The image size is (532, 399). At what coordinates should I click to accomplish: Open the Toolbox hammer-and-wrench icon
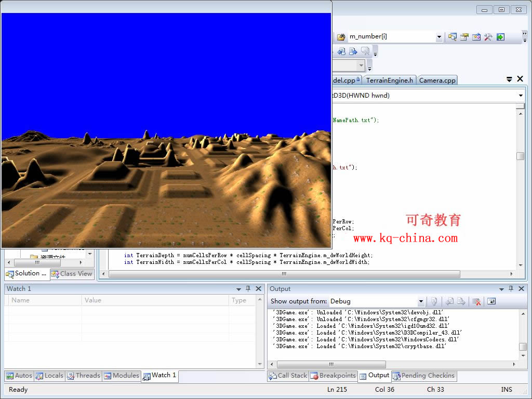tap(488, 37)
